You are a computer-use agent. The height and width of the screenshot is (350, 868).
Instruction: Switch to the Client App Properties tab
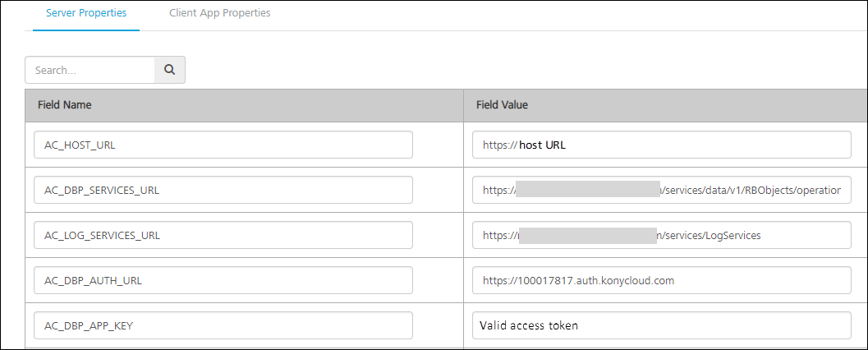220,13
